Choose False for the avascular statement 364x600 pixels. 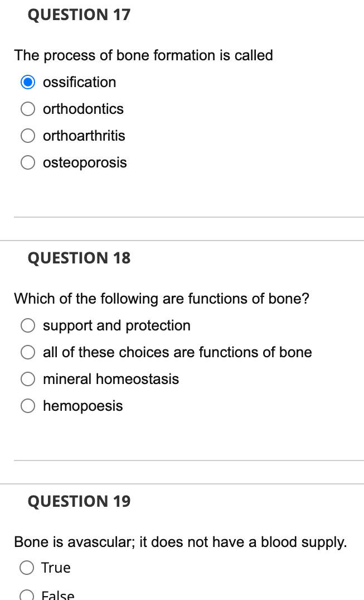coord(27,594)
